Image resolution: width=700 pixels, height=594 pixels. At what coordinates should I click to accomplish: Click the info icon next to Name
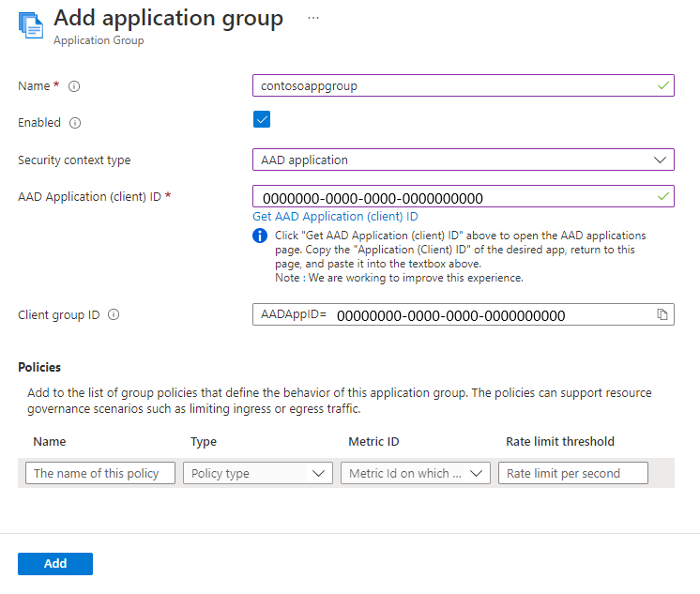(74, 86)
